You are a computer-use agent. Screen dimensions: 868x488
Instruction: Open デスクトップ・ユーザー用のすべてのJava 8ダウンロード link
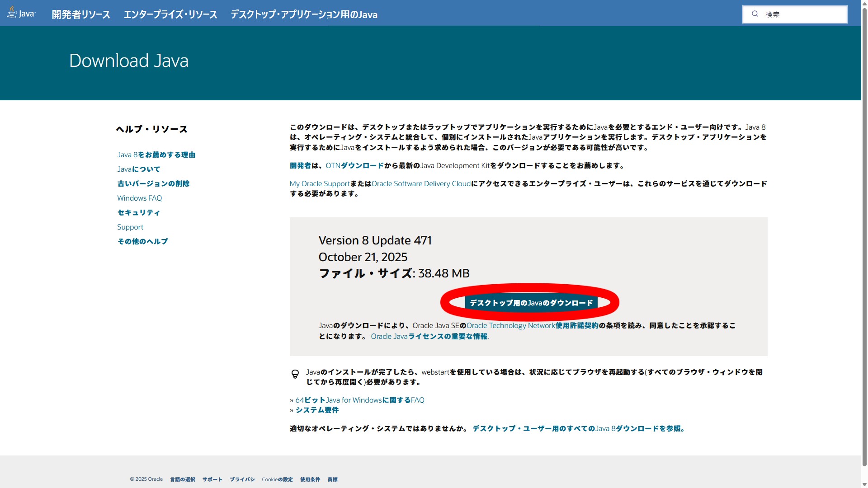(x=579, y=428)
